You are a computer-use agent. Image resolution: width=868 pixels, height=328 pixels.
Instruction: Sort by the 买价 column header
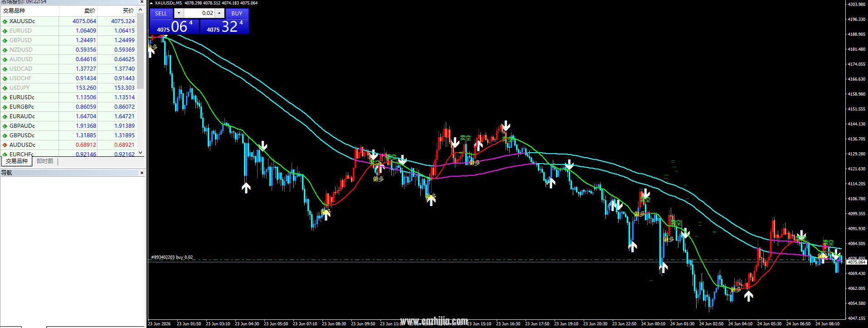(x=117, y=10)
